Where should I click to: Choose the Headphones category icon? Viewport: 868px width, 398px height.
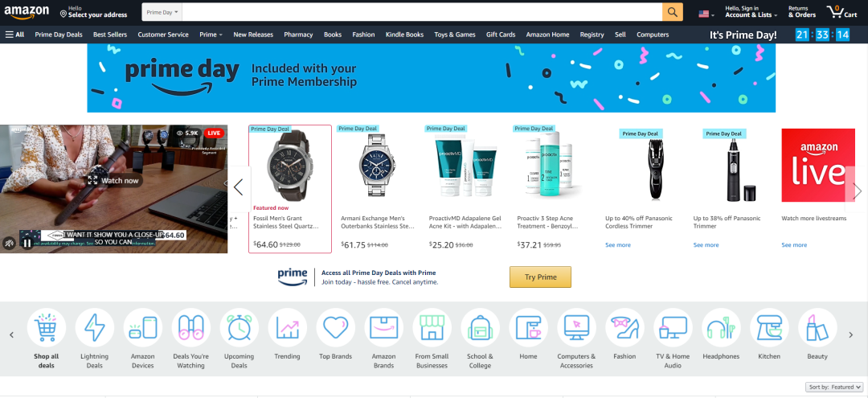click(721, 328)
